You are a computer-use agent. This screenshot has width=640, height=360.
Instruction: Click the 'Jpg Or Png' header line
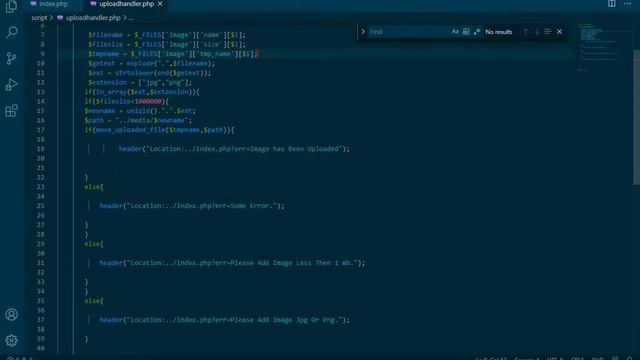[x=224, y=320]
